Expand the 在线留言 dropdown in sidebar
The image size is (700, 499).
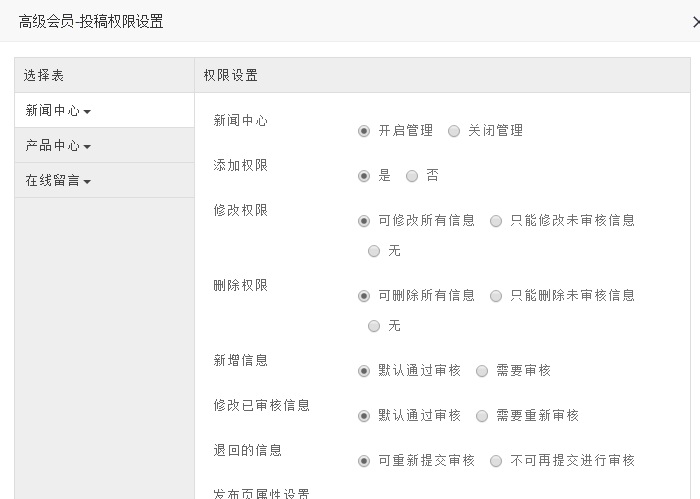click(58, 181)
